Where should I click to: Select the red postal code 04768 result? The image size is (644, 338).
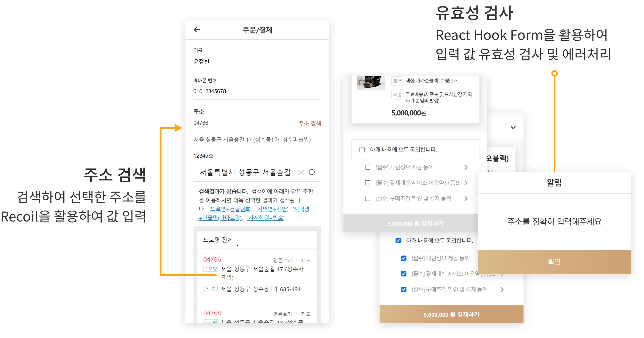[x=212, y=313]
